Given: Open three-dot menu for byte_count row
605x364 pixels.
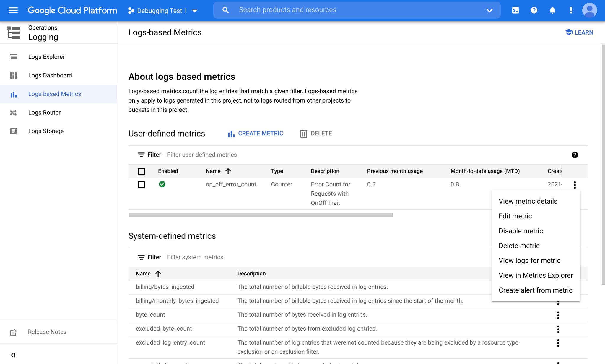Looking at the screenshot, I should point(558,315).
